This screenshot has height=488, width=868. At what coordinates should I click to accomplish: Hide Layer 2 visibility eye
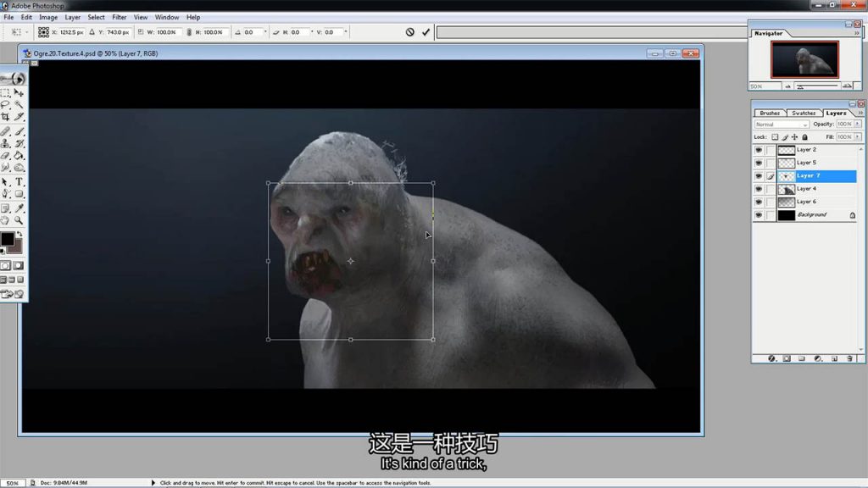759,150
